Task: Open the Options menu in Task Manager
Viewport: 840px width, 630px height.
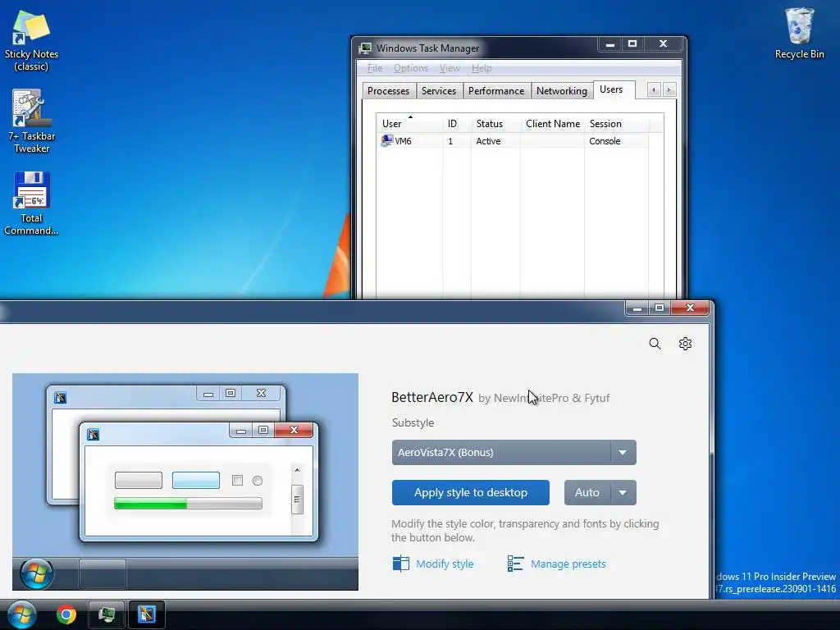Action: (411, 68)
